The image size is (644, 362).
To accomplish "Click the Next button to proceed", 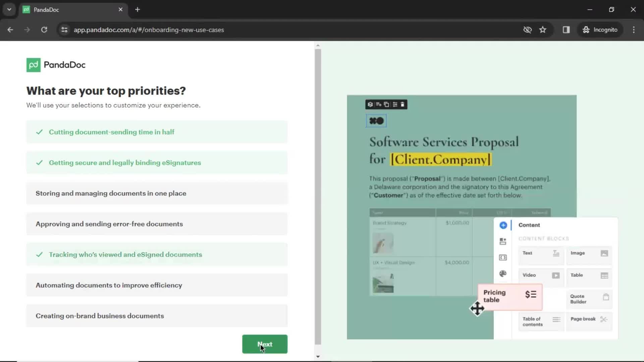I will (264, 344).
